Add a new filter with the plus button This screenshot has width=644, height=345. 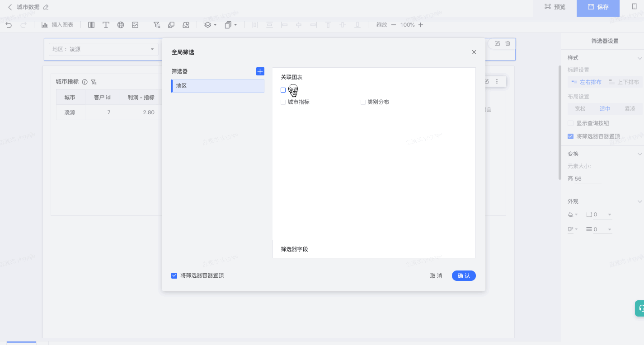pos(260,71)
